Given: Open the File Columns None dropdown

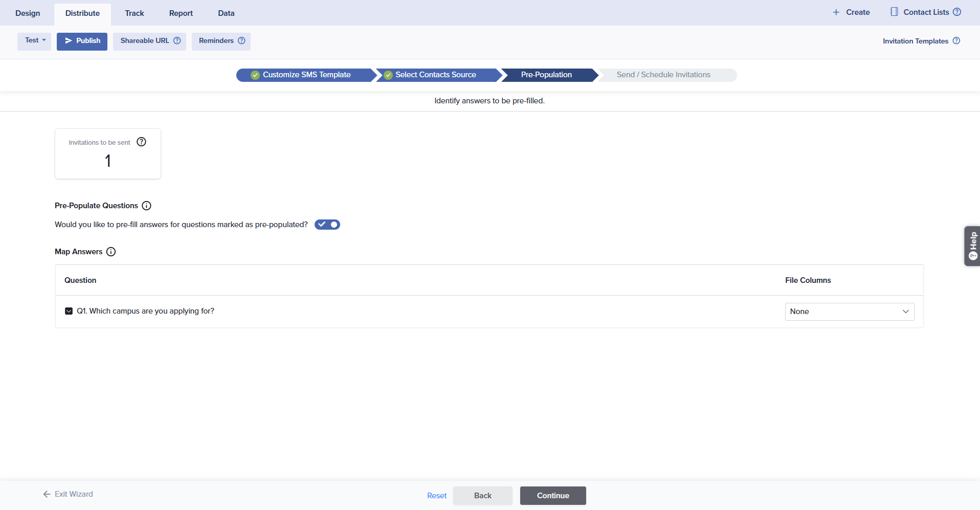Looking at the screenshot, I should [x=849, y=312].
